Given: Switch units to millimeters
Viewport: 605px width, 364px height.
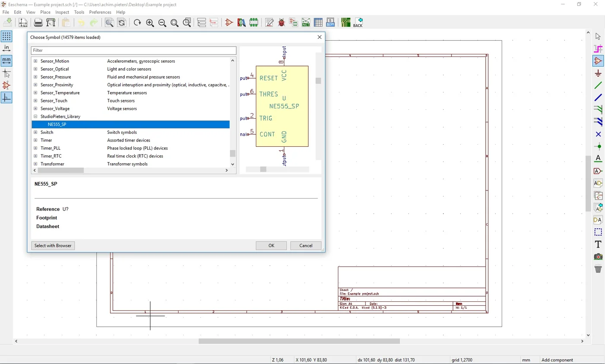Looking at the screenshot, I should [x=6, y=61].
